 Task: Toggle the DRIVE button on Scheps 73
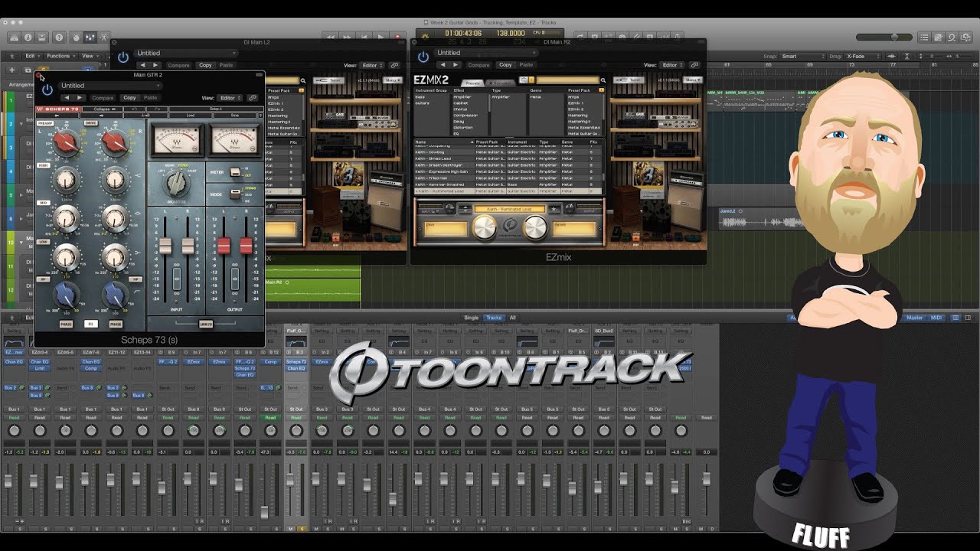[90, 122]
